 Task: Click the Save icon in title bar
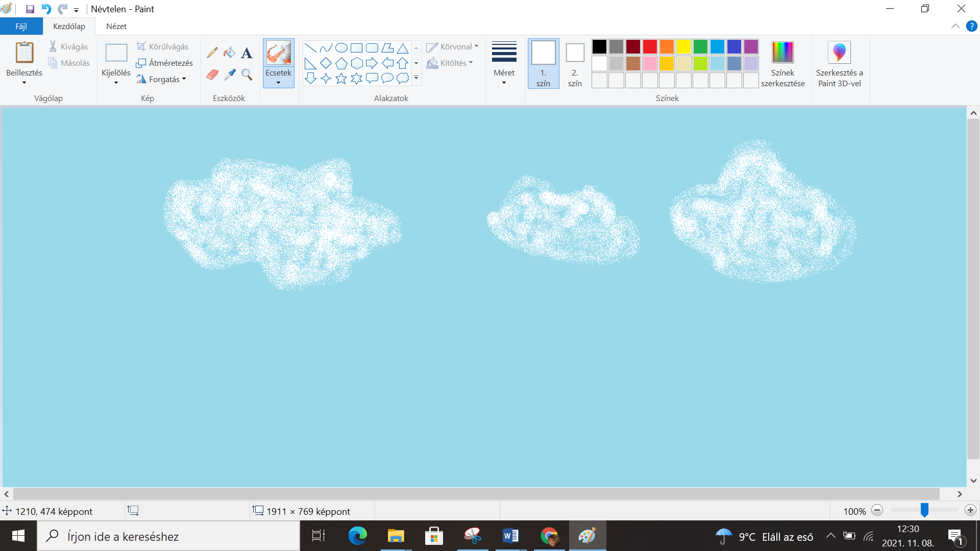(30, 9)
